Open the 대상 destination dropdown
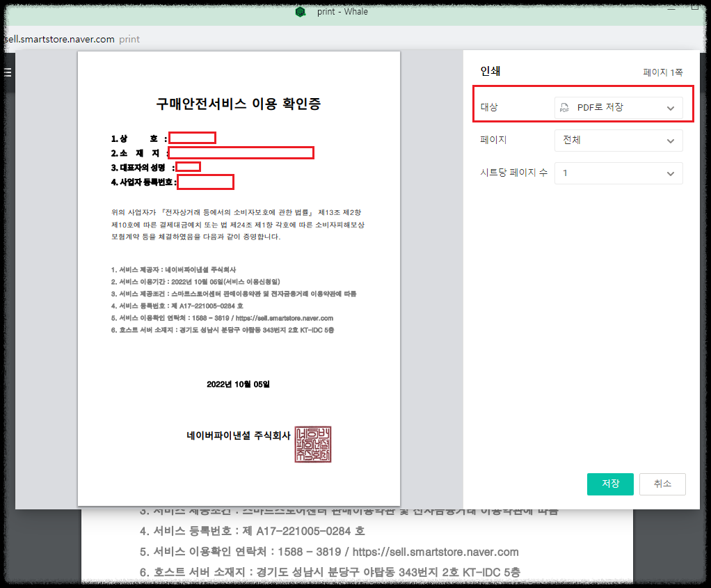This screenshot has width=711, height=588. (x=618, y=108)
